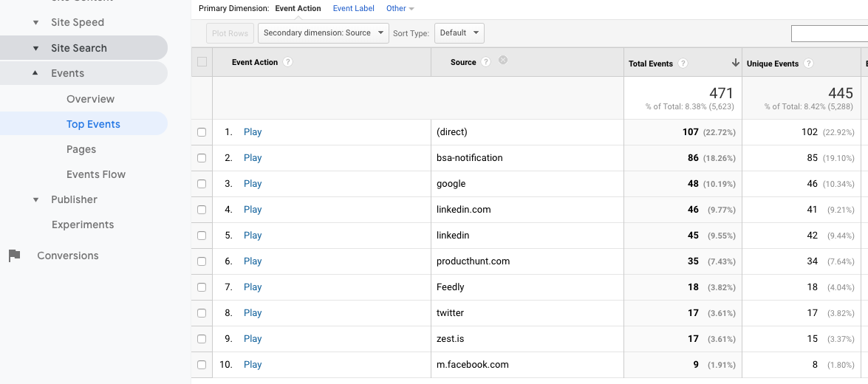Check the linkedin.com row
The image size is (868, 384).
tap(202, 210)
